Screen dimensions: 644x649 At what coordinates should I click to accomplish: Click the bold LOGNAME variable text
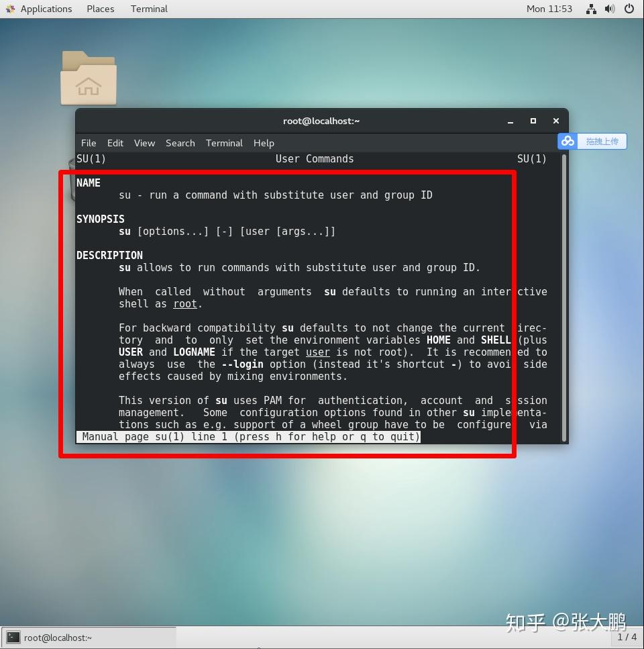[194, 352]
